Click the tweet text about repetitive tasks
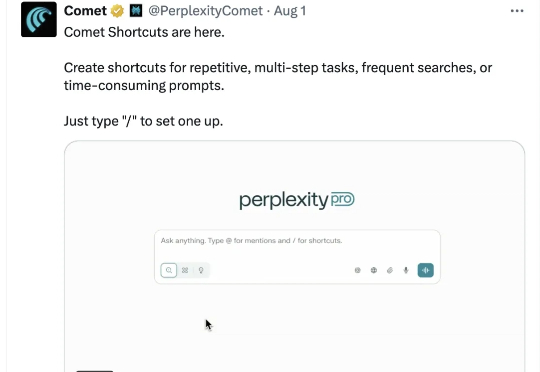The height and width of the screenshot is (372, 540). coord(278,76)
